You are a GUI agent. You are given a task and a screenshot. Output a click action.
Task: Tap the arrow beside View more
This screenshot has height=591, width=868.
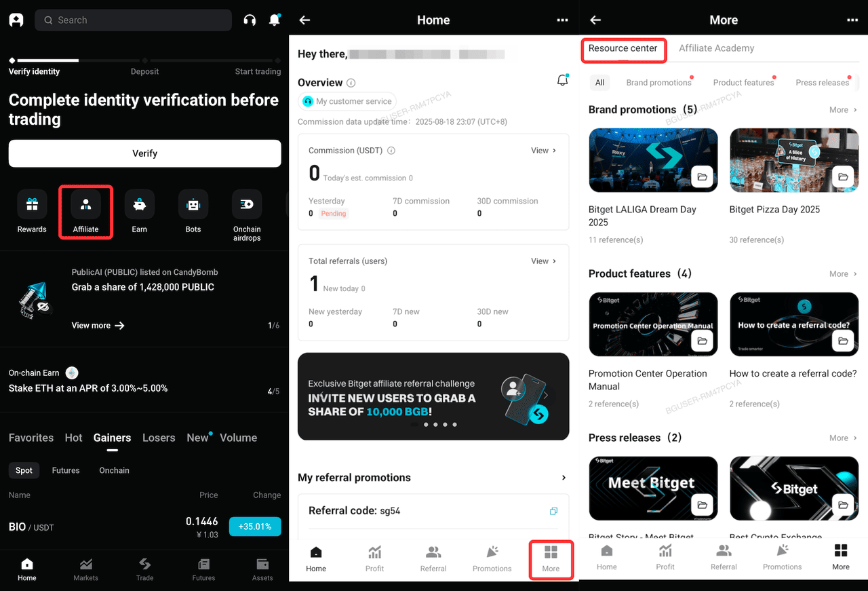click(x=120, y=326)
